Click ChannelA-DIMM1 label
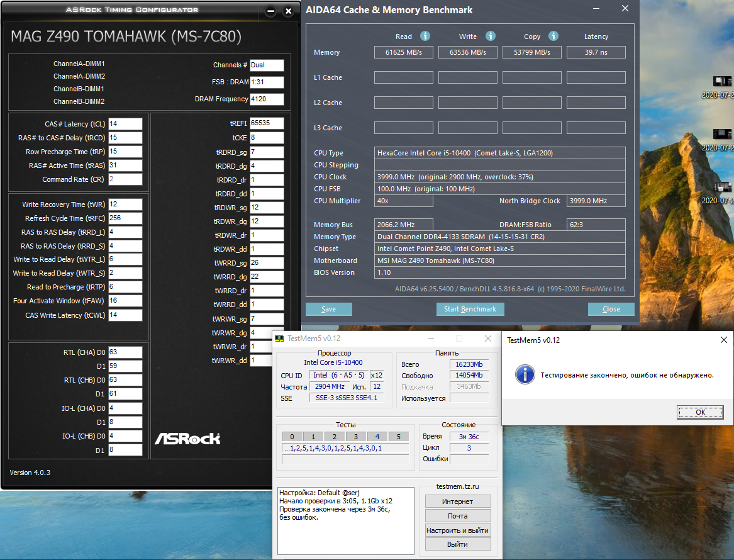The width and height of the screenshot is (734, 560). (x=79, y=64)
